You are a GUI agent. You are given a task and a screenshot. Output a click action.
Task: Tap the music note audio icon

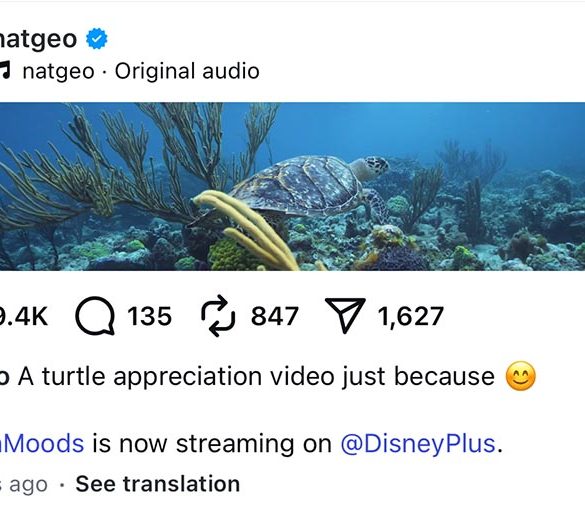click(x=4, y=71)
